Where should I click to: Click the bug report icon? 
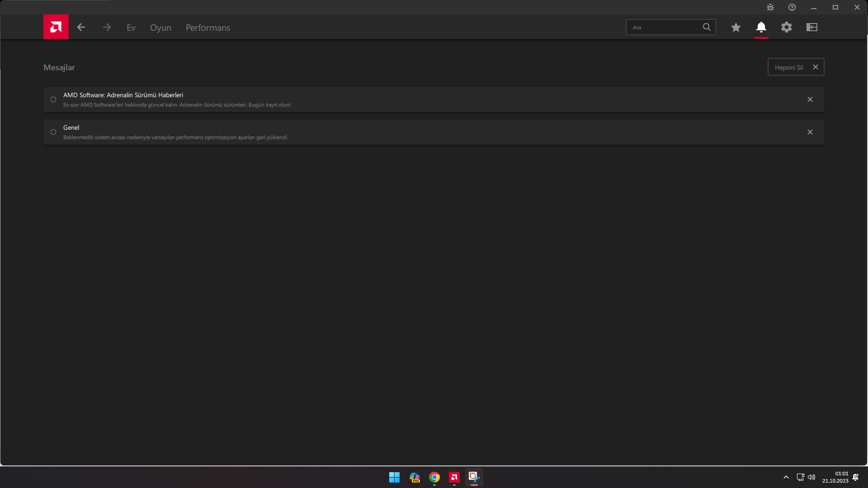pyautogui.click(x=770, y=7)
